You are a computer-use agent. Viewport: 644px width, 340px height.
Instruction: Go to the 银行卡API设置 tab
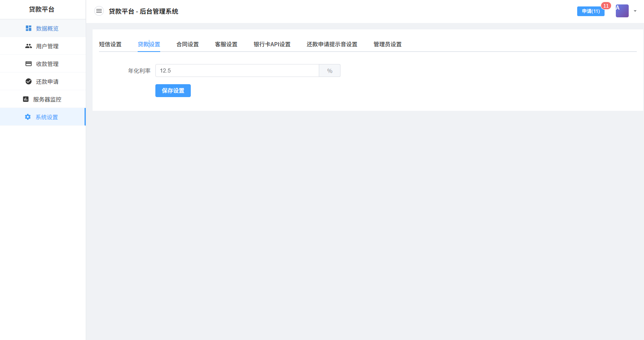272,44
